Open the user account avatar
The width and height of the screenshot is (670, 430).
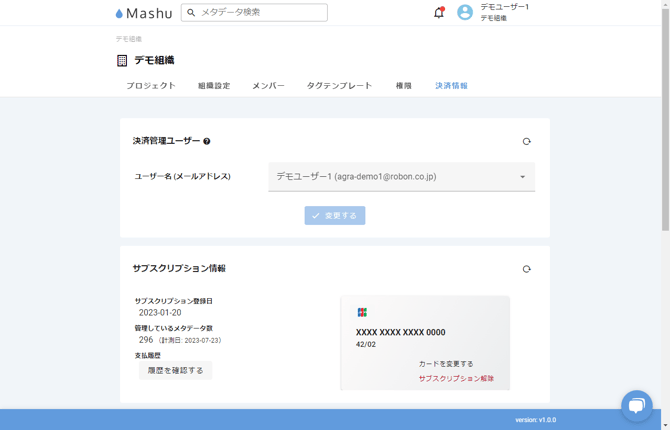465,13
